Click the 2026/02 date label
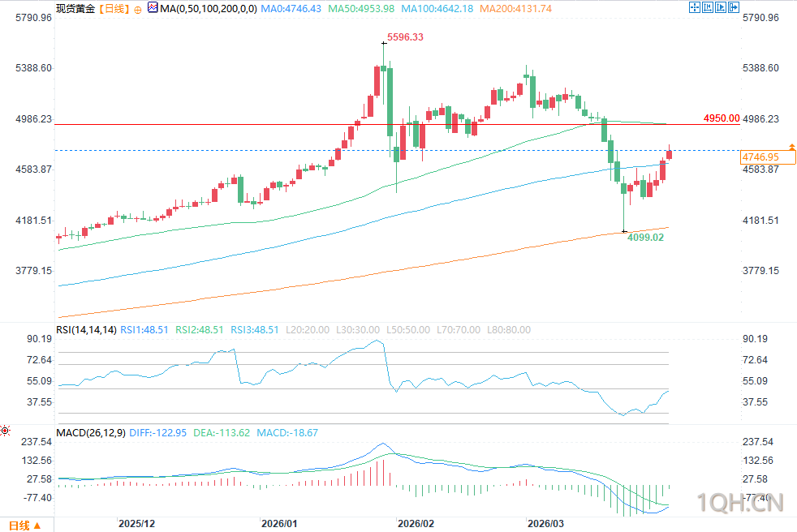 (416, 524)
